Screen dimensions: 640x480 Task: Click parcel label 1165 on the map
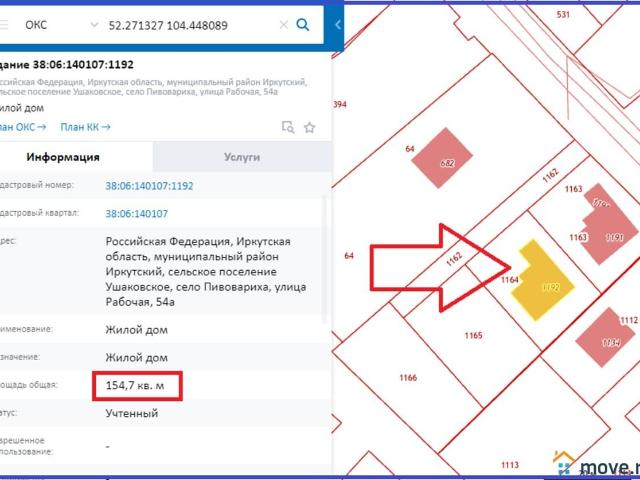(x=473, y=336)
